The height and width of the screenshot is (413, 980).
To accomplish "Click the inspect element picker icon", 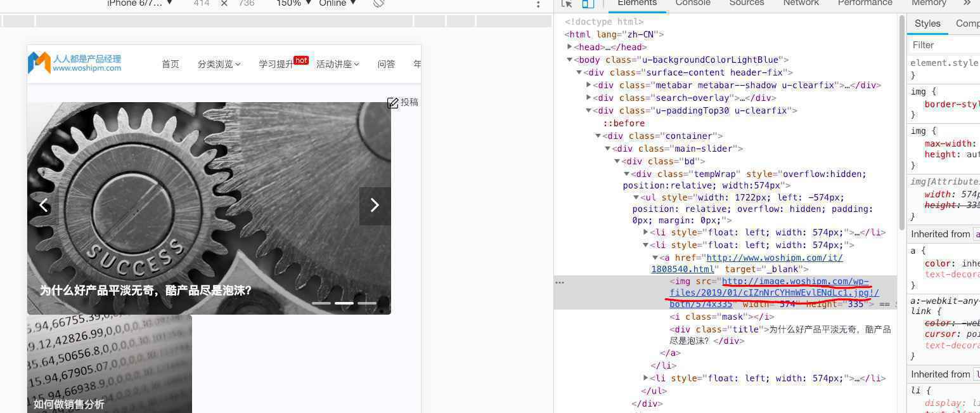I will [567, 4].
